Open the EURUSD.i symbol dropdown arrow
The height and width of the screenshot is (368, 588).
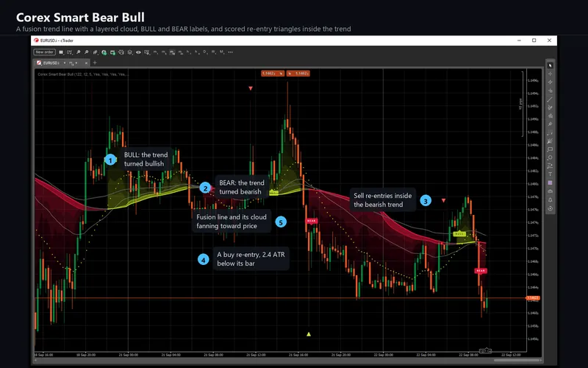click(65, 63)
